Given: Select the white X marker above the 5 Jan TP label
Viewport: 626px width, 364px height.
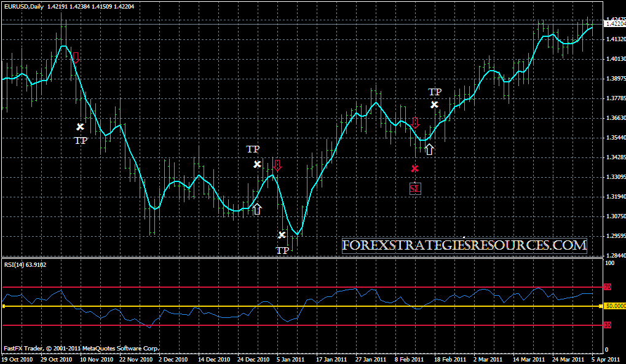Looking at the screenshot, I should coord(282,235).
